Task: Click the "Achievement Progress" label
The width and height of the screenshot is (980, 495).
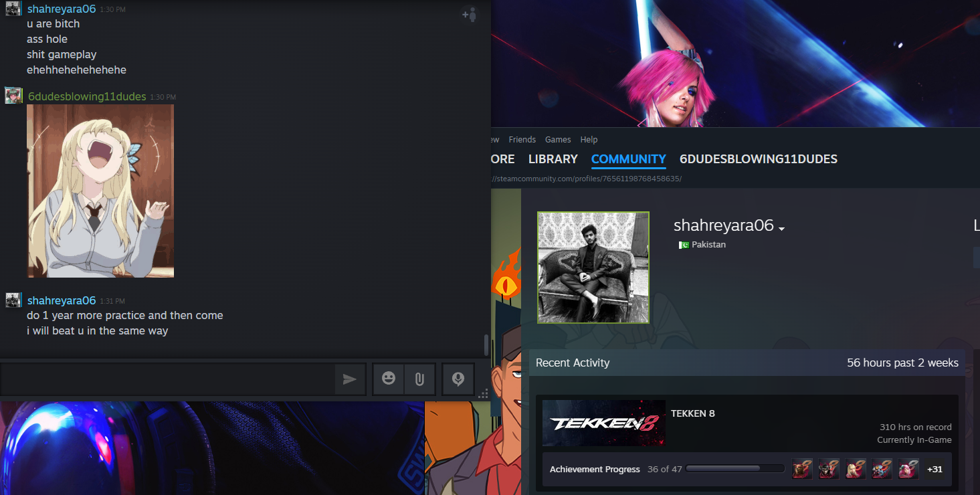Action: [595, 470]
